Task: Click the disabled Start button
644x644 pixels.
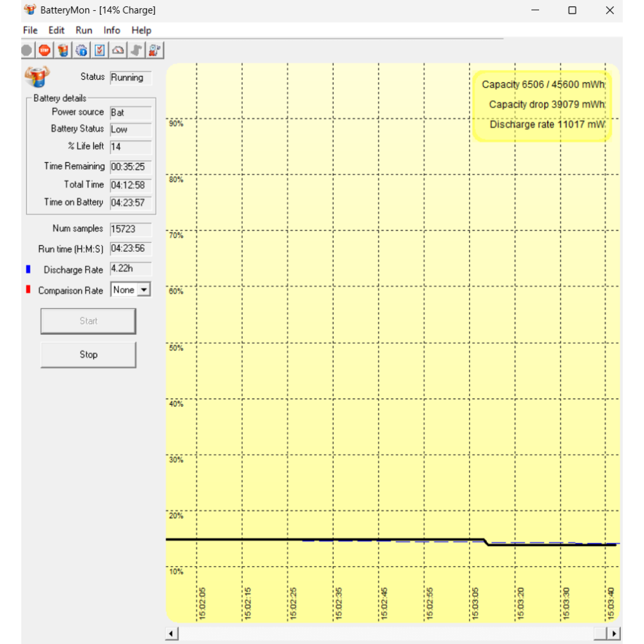Action: 88,321
